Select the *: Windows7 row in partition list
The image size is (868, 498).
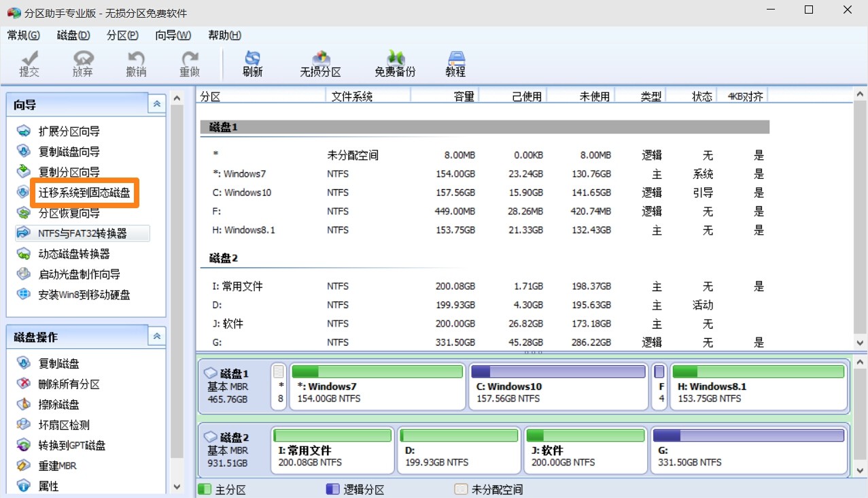[485, 173]
